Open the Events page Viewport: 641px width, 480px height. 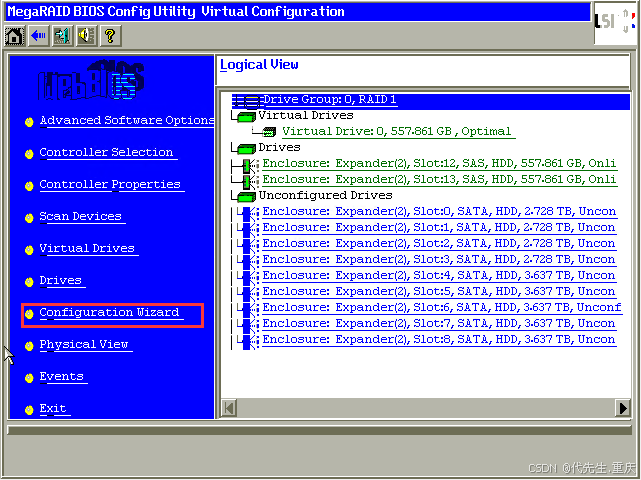pos(62,377)
